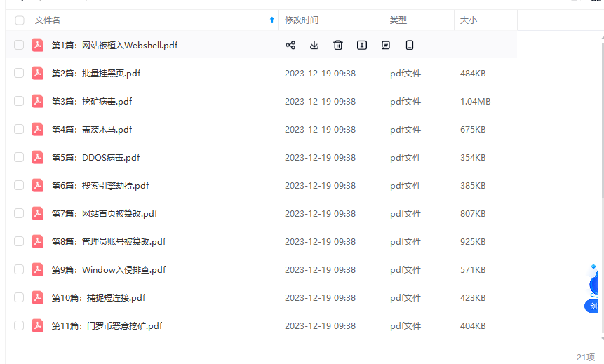Open file 第5篇：DDOS病毒.pdf
Viewport: 604px width, 364px height.
[x=96, y=158]
